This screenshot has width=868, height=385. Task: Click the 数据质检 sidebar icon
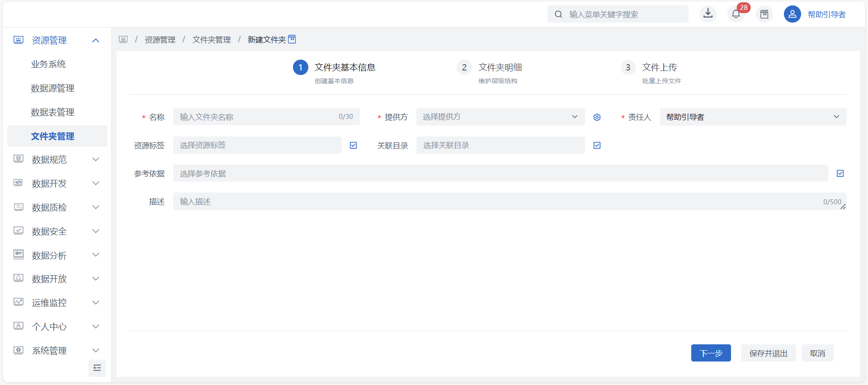point(18,207)
